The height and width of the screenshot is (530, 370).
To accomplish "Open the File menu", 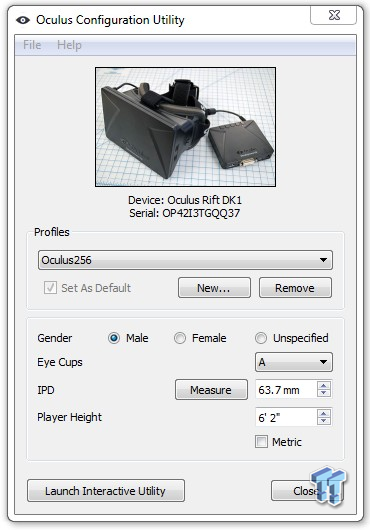I will click(32, 45).
